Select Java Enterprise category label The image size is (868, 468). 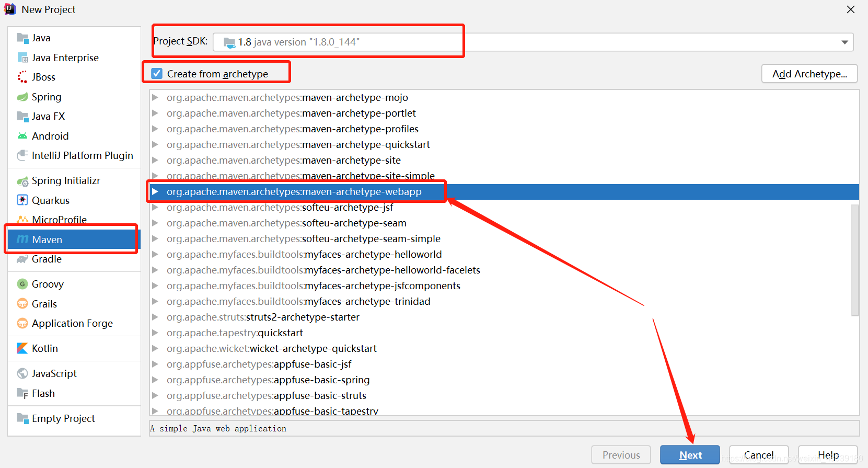65,58
